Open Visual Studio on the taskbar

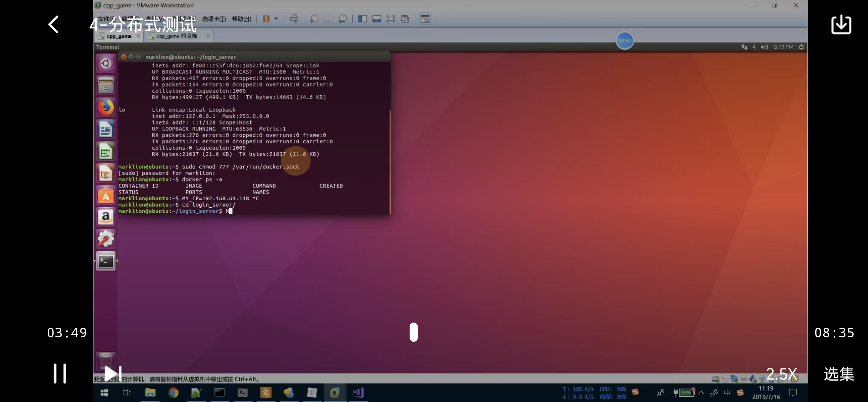(358, 393)
